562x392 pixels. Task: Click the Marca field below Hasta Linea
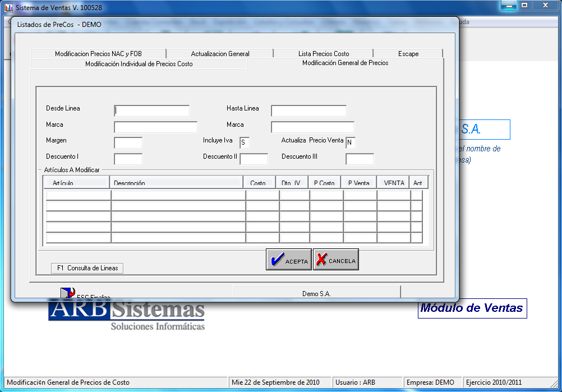tap(312, 127)
